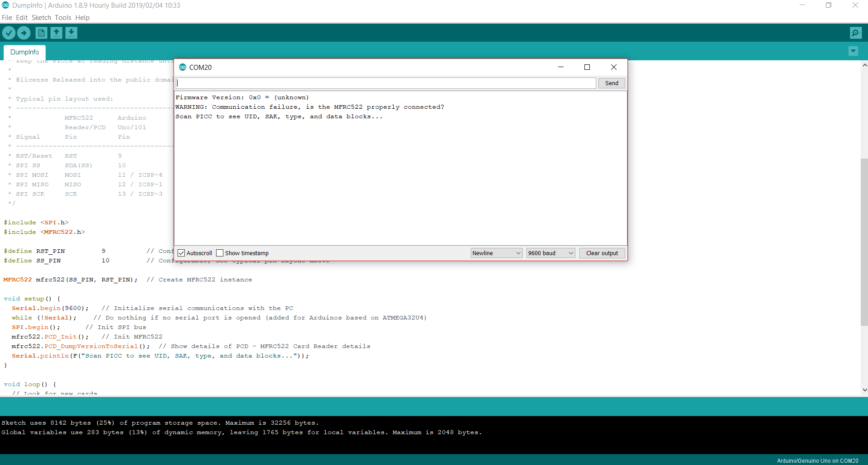Viewport: 868px width, 465px height.
Task: Open an existing sketch
Action: pyautogui.click(x=56, y=33)
